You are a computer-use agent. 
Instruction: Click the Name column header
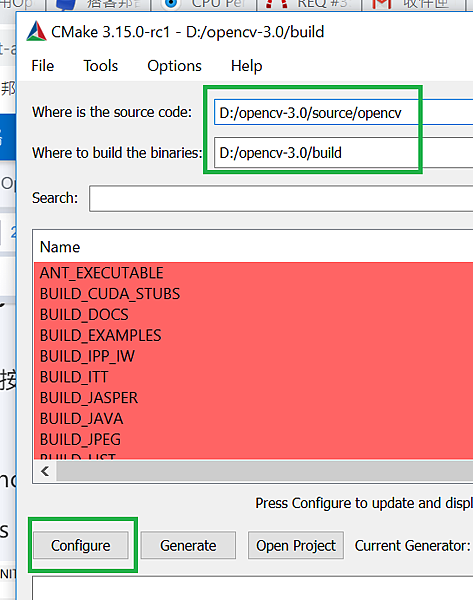pyautogui.click(x=60, y=247)
